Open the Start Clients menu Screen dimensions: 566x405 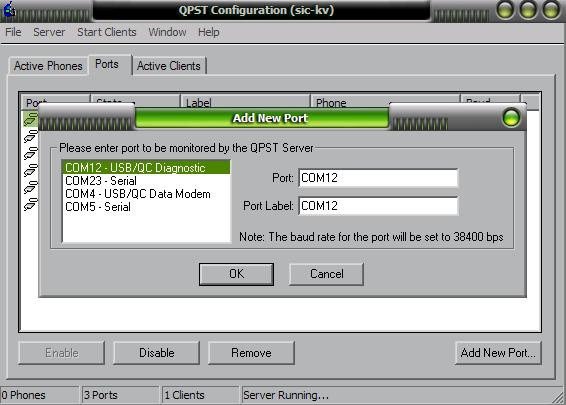(106, 32)
